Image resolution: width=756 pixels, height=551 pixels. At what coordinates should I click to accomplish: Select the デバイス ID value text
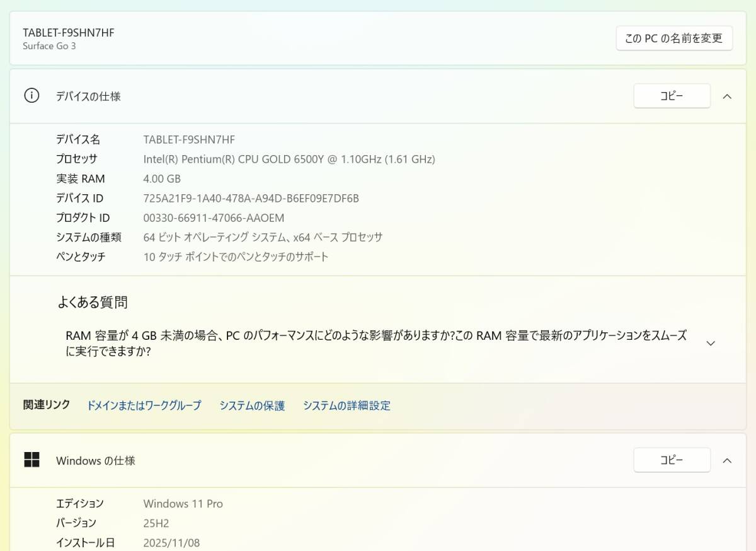tap(251, 198)
